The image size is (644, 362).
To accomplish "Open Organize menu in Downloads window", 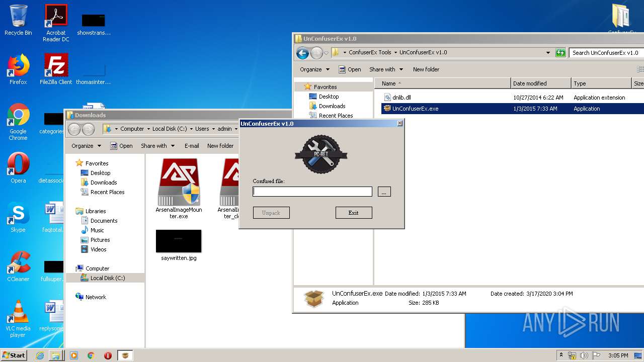I will pyautogui.click(x=87, y=146).
